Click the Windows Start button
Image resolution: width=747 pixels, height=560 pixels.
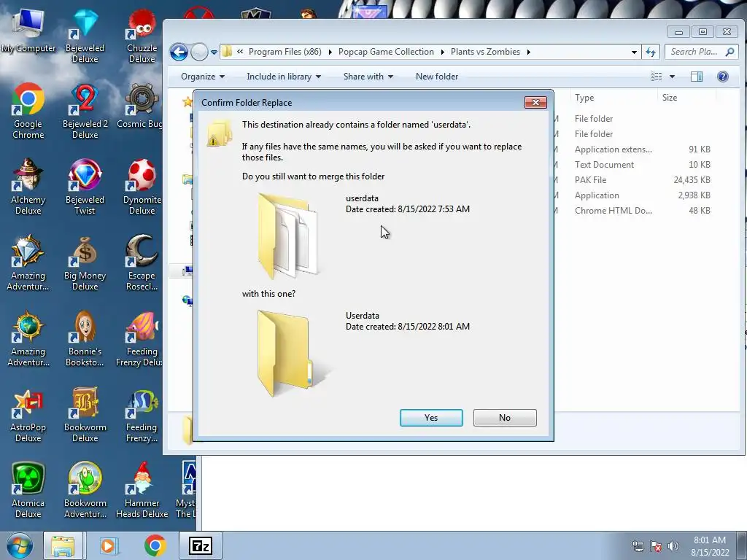(20, 545)
